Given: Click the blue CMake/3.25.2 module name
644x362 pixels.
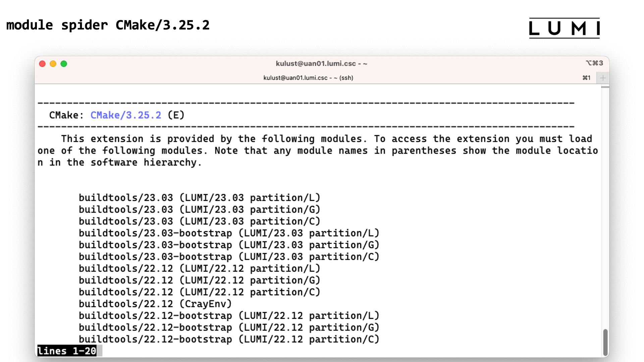Looking at the screenshot, I should click(126, 115).
